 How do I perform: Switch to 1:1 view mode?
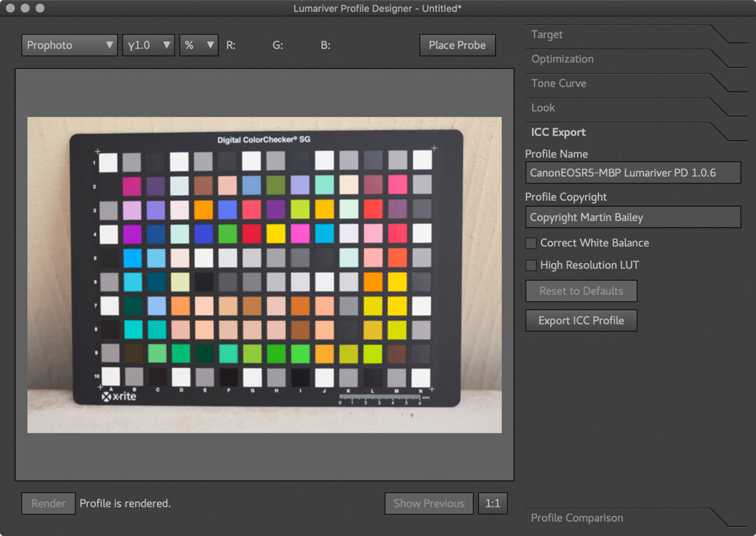click(493, 503)
